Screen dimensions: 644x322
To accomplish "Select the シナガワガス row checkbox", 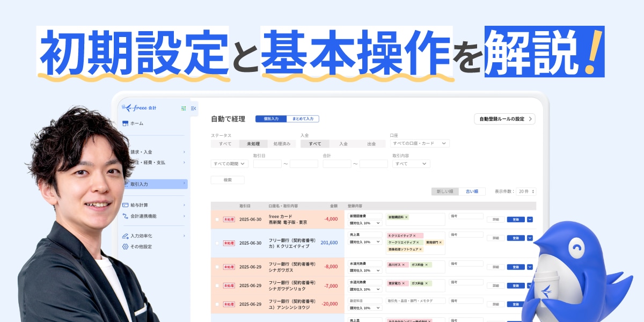I will pos(217,267).
